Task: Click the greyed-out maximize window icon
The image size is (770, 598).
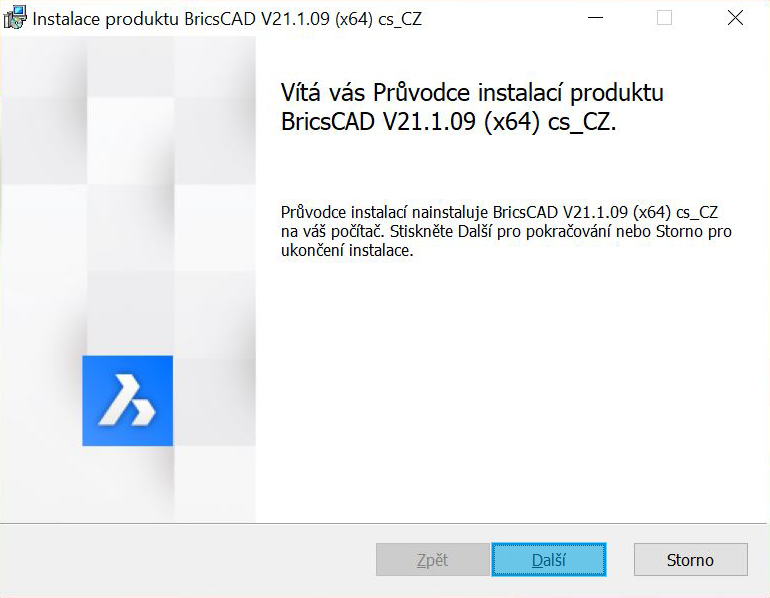Action: [x=664, y=18]
